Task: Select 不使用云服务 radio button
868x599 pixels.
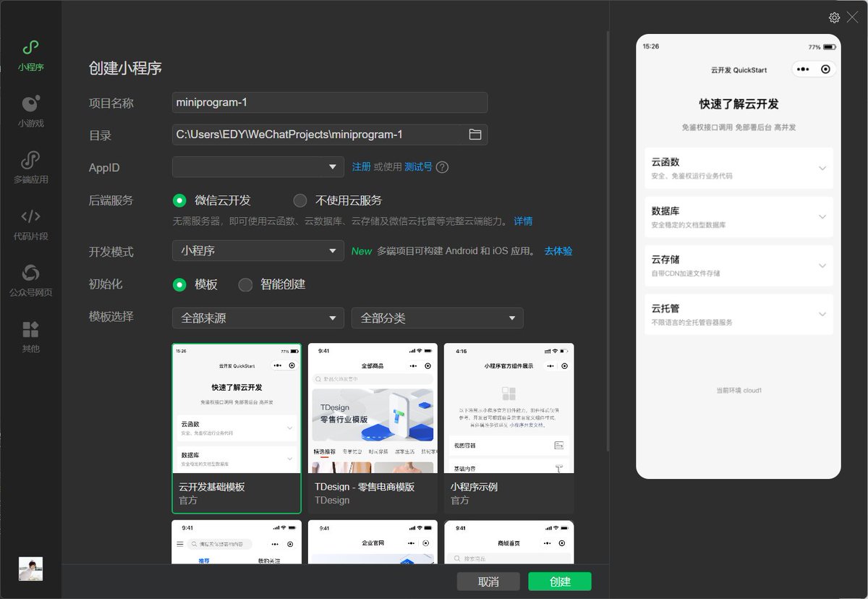Action: tap(300, 200)
